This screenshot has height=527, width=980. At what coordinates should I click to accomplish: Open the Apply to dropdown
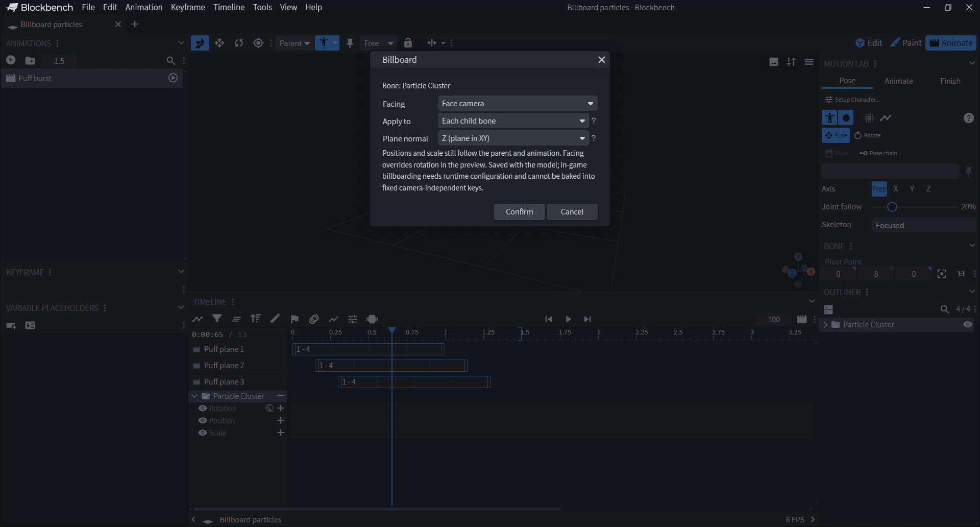click(513, 121)
